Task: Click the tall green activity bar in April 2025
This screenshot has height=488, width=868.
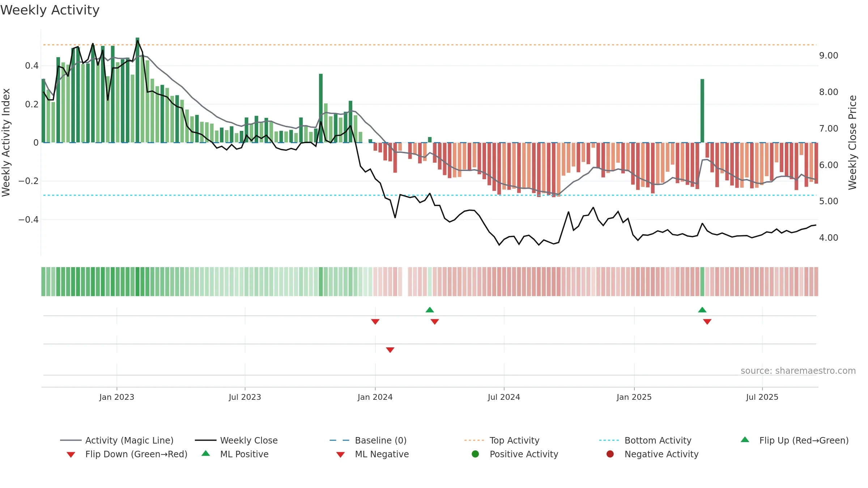Action: 702,111
